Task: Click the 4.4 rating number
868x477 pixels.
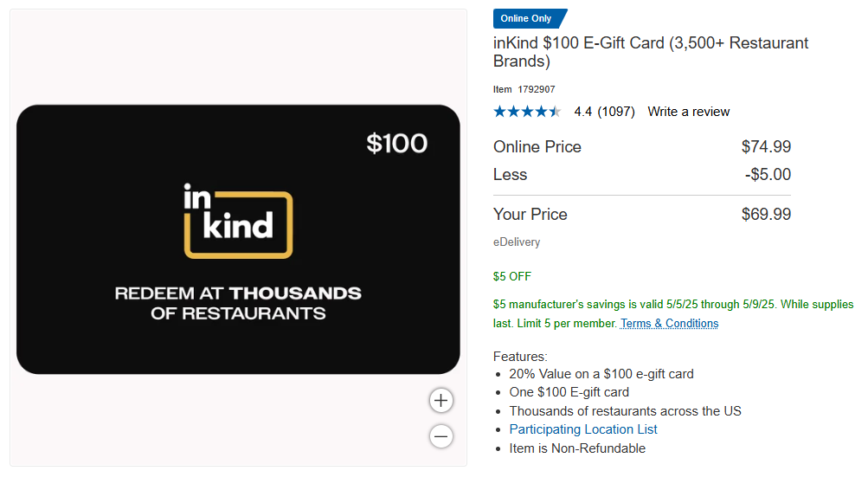Action: click(x=582, y=112)
